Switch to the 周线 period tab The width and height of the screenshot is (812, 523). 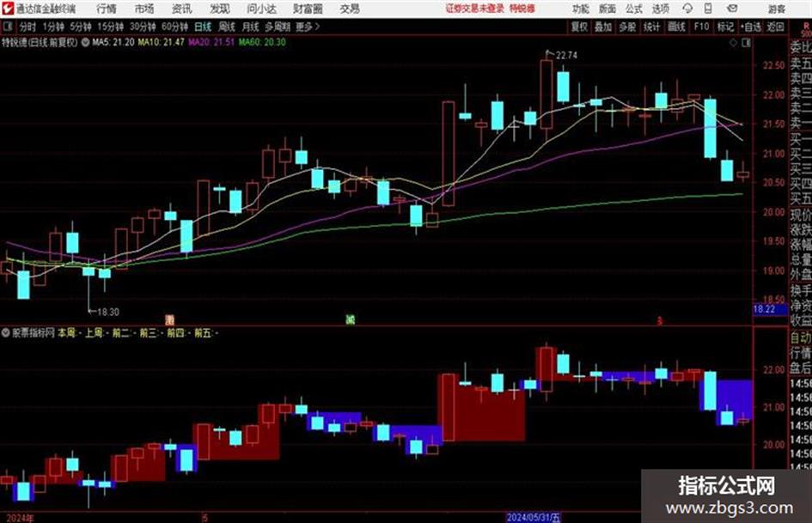coord(227,27)
